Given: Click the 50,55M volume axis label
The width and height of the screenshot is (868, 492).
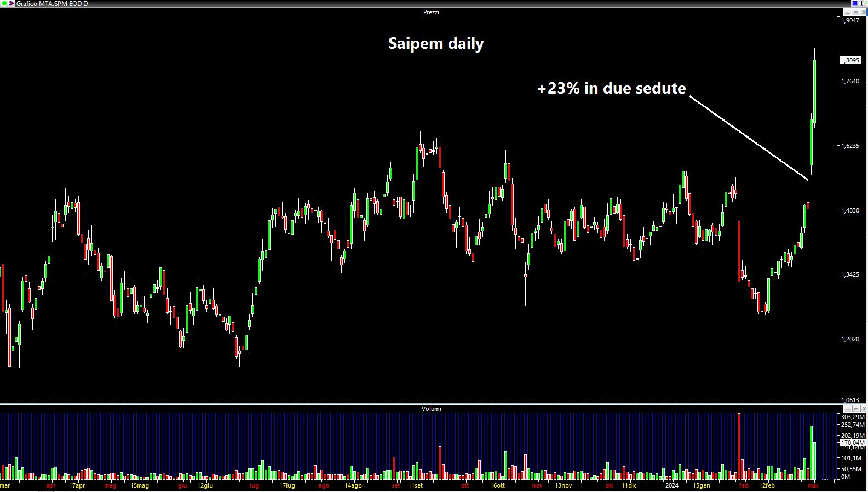Looking at the screenshot, I should (x=852, y=469).
